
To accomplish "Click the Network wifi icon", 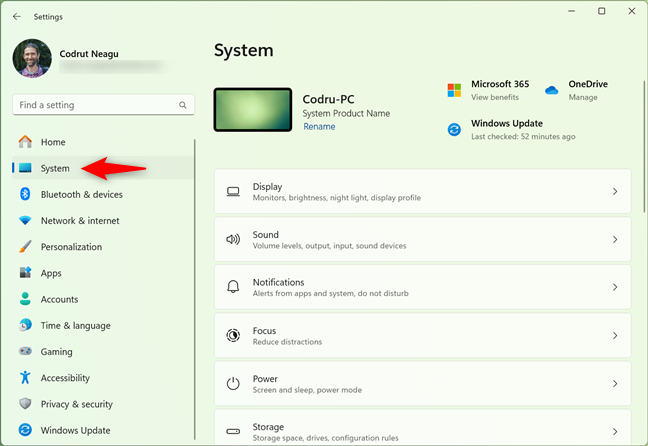I will [x=25, y=220].
